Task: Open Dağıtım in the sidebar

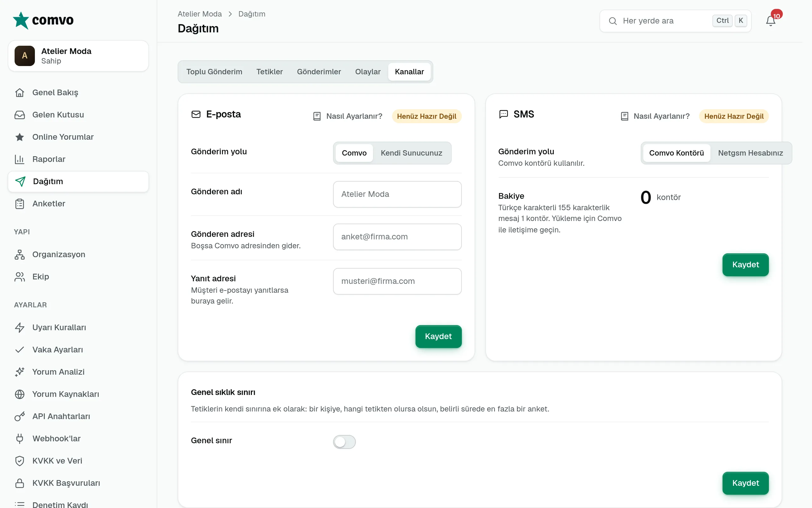Action: click(78, 181)
